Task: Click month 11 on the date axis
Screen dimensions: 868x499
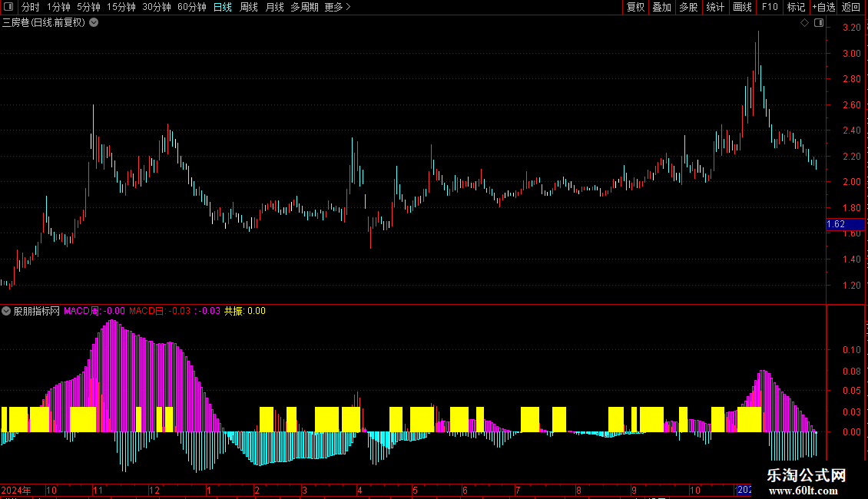Action: coord(98,490)
